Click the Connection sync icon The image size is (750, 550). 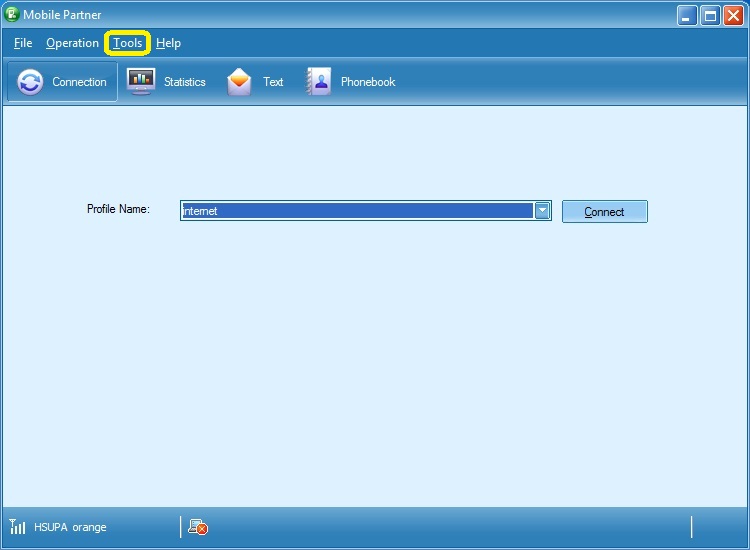coord(30,82)
